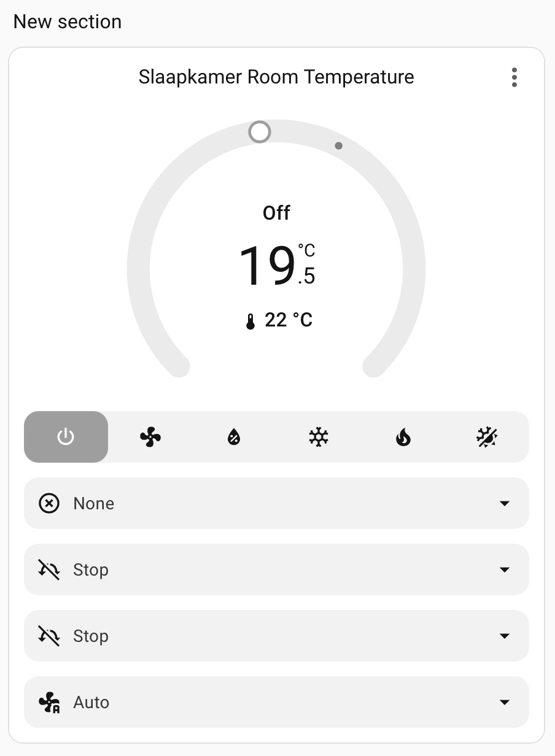Click the 19.5 °C target temperature

[x=276, y=266]
